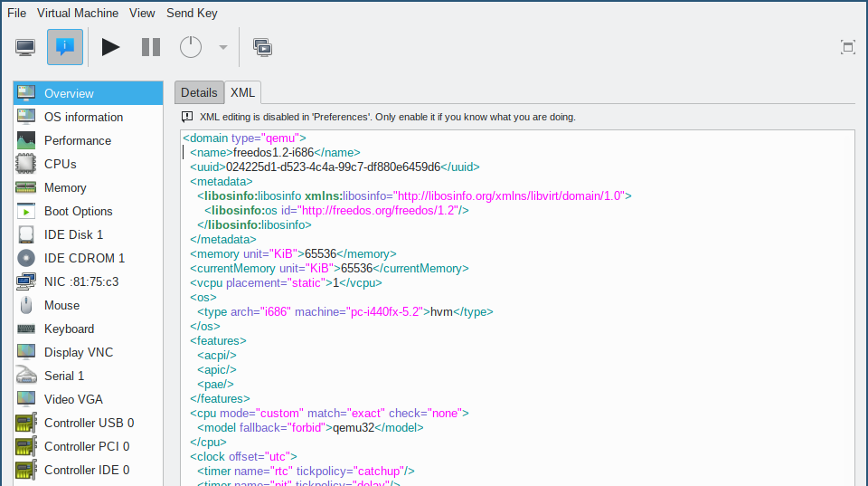Image resolution: width=868 pixels, height=486 pixels.
Task: Open the View menu
Action: point(142,14)
